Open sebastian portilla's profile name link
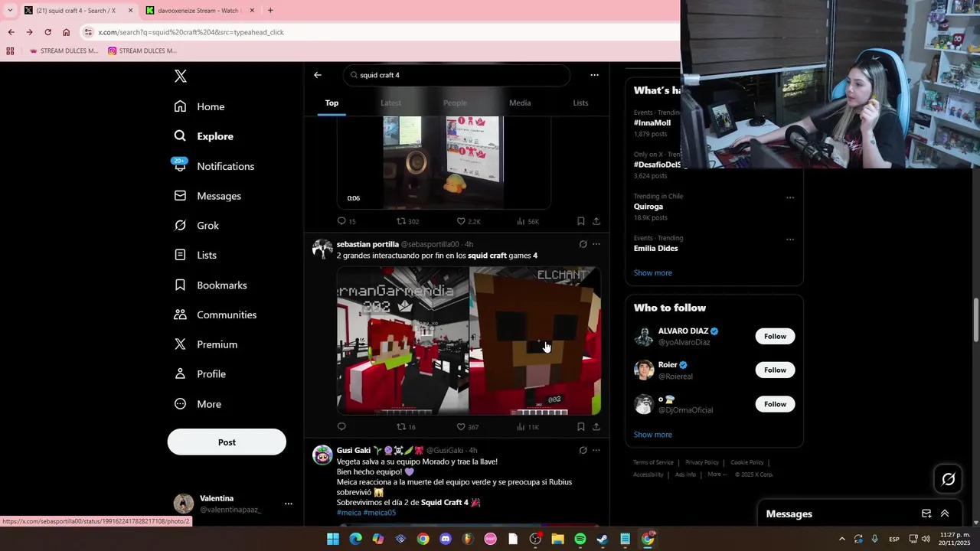This screenshot has height=551, width=980. 367,244
